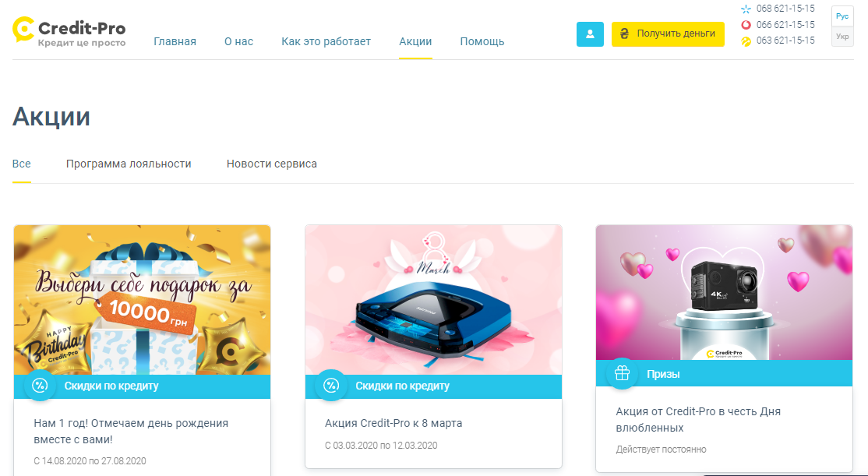
Task: Open the Помощь menu item
Action: pos(482,41)
